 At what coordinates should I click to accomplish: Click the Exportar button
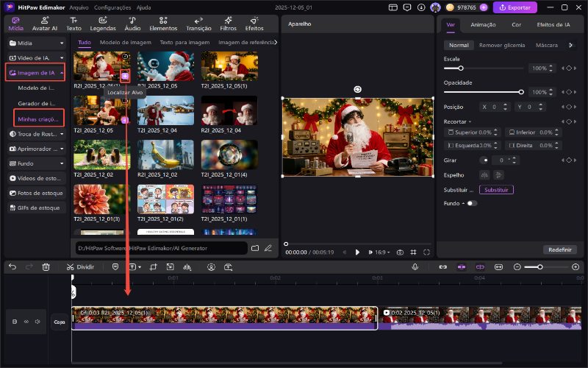514,7
